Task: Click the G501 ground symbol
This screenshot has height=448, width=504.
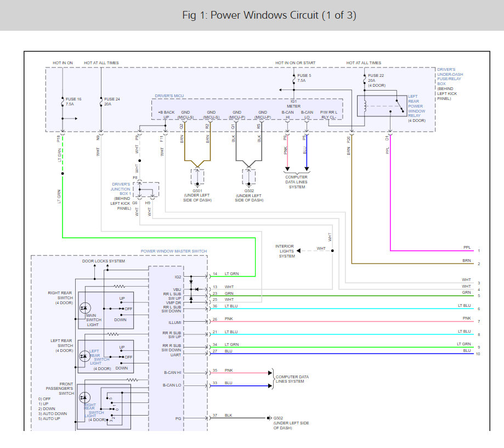Action: (197, 186)
